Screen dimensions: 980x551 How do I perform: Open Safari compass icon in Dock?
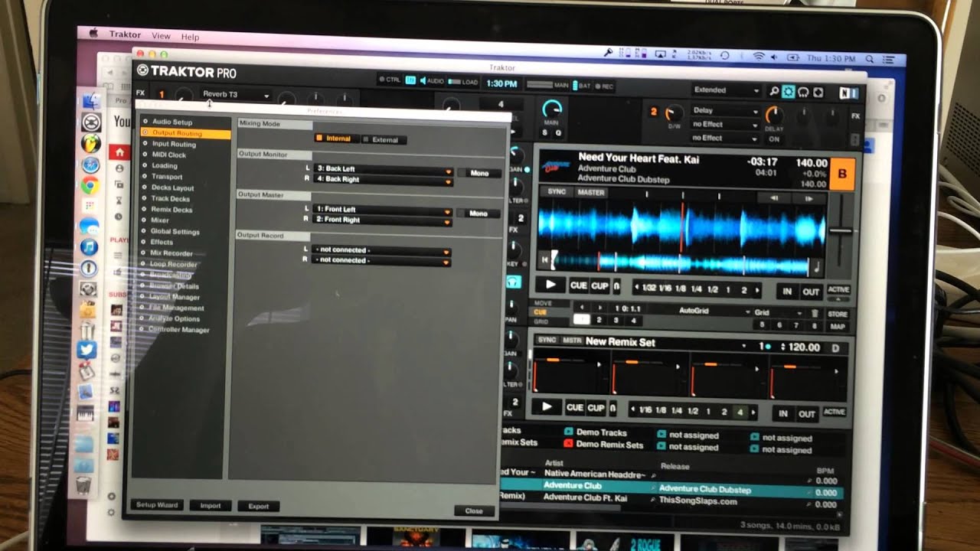[x=90, y=164]
